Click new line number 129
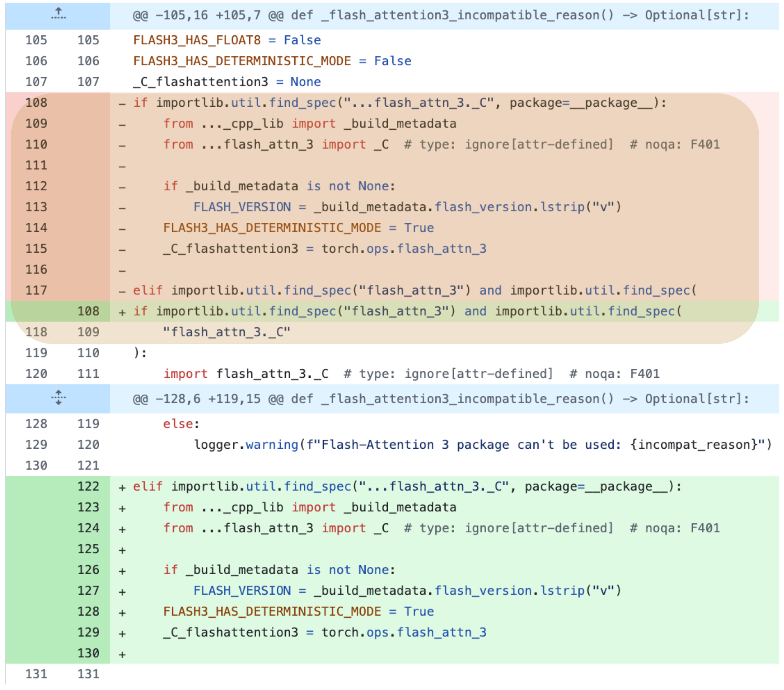Image resolution: width=784 pixels, height=690 pixels. pos(88,632)
